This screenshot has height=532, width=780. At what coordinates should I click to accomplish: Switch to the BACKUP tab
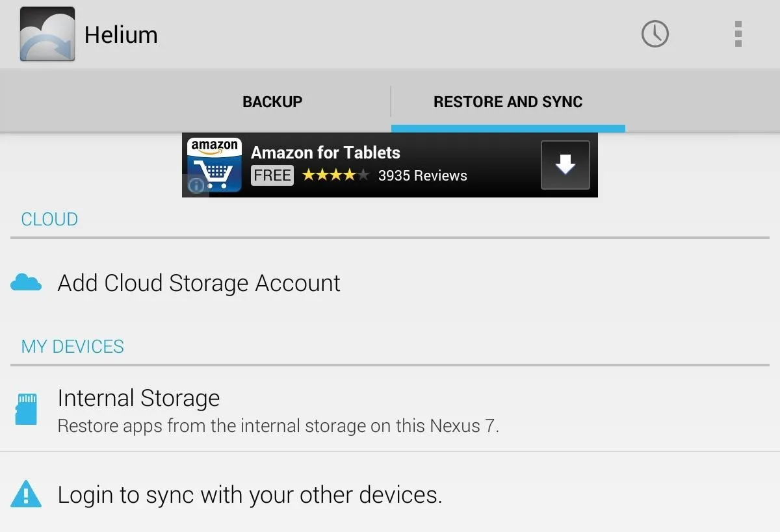(272, 102)
